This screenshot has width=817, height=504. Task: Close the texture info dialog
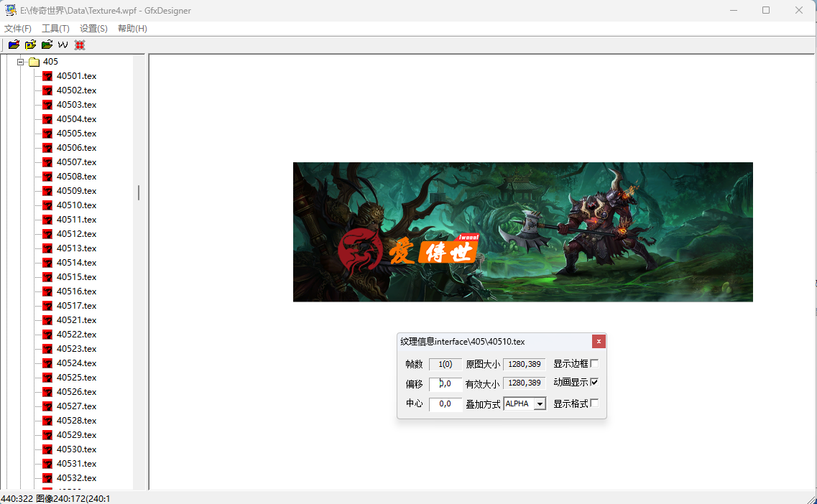tap(599, 341)
